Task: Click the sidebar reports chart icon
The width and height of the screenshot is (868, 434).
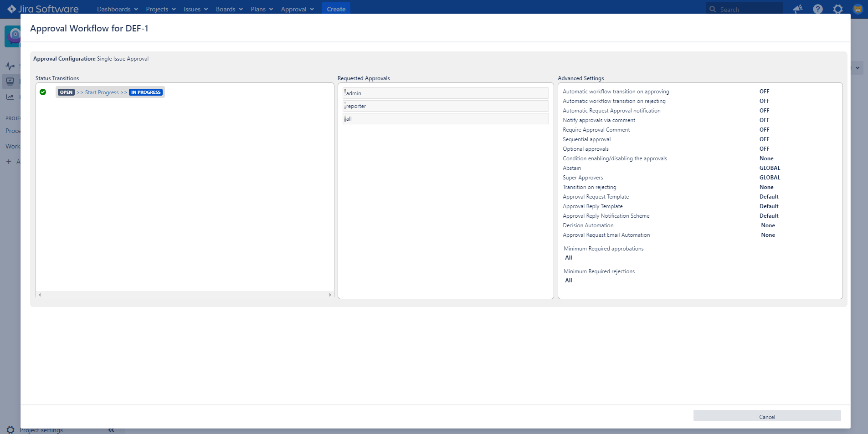Action: [x=10, y=97]
